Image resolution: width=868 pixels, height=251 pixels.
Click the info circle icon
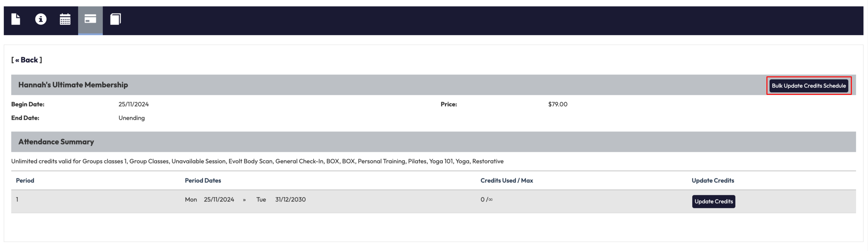click(41, 19)
